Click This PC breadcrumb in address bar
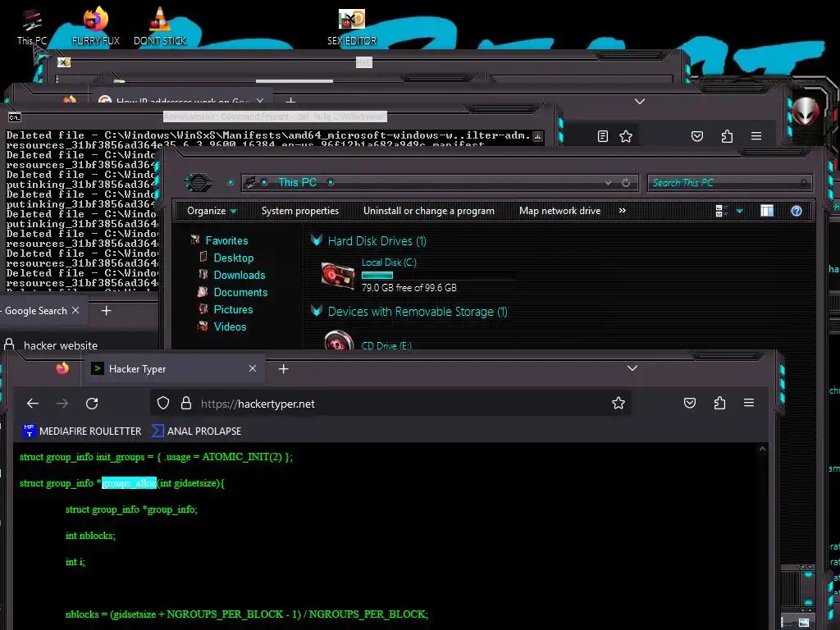840x630 pixels. click(297, 183)
